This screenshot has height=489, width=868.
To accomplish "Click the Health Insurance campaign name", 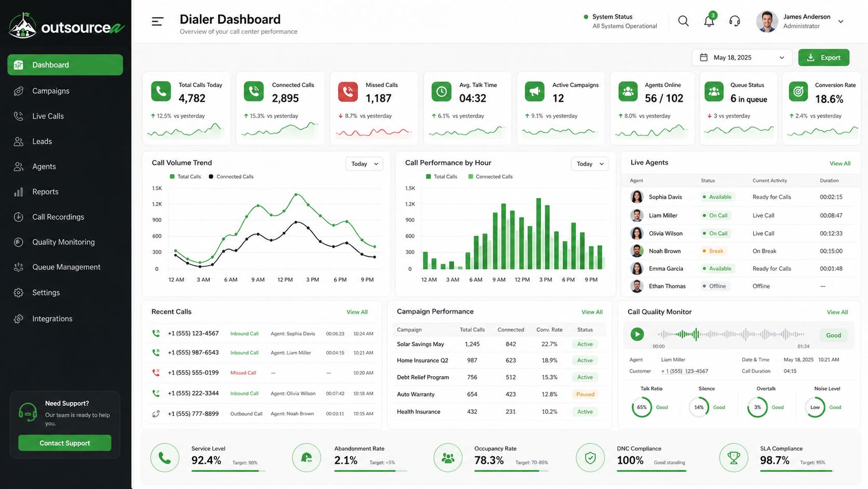I will click(418, 412).
